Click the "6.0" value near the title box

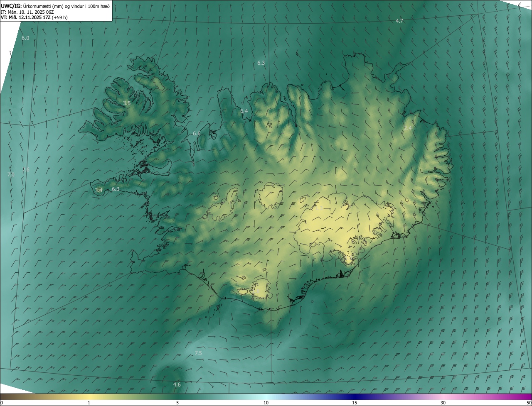(25, 38)
